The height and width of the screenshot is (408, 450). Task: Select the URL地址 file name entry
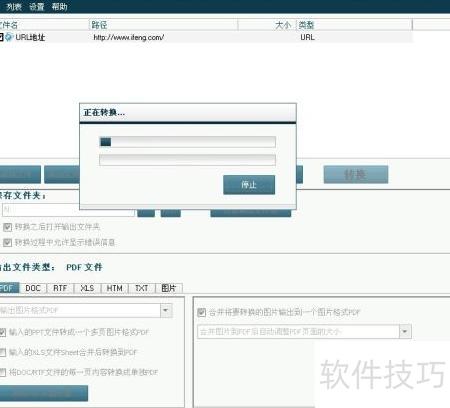pos(30,37)
